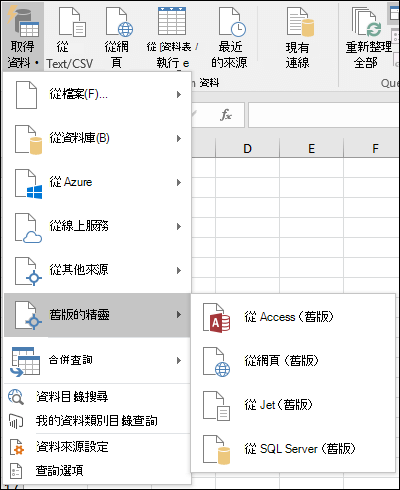Click the 從資料庫(B) database icon
Image resolution: width=400 pixels, height=490 pixels.
29,140
